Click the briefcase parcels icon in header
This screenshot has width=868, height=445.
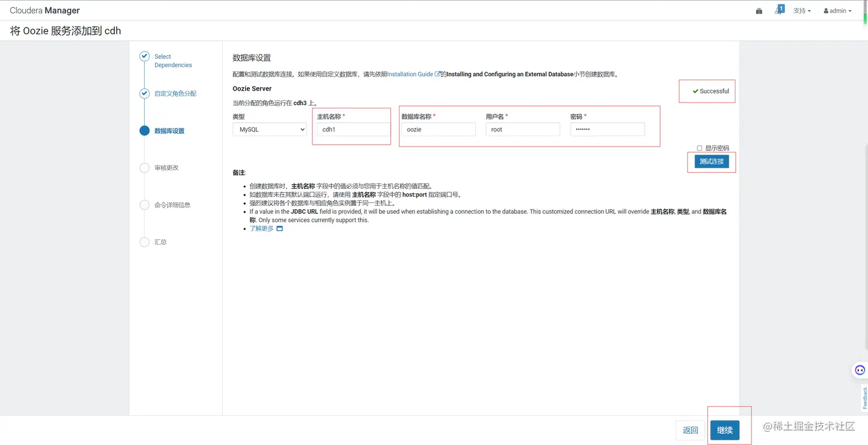759,11
